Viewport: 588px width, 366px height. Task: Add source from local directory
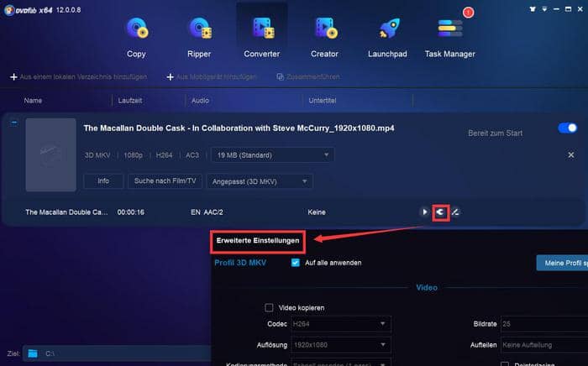[78, 76]
